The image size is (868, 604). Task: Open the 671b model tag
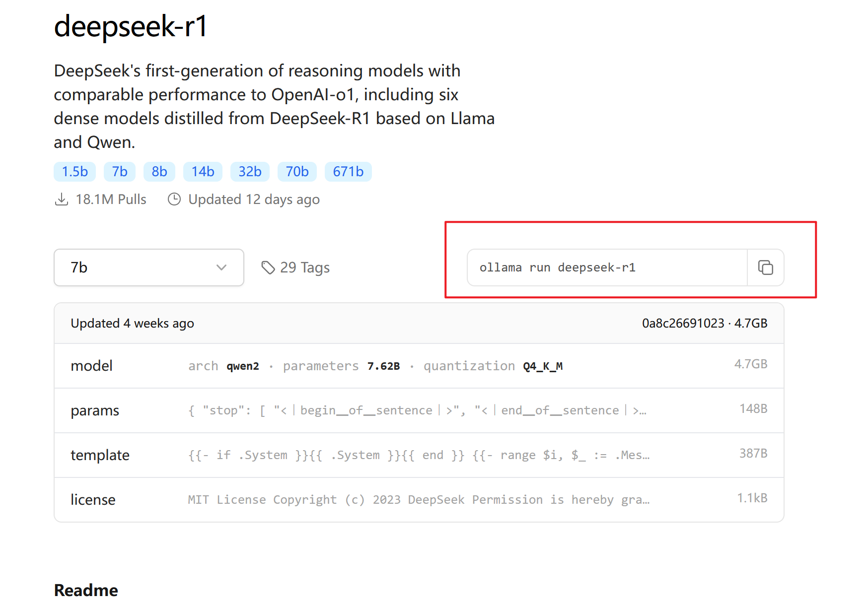point(348,171)
